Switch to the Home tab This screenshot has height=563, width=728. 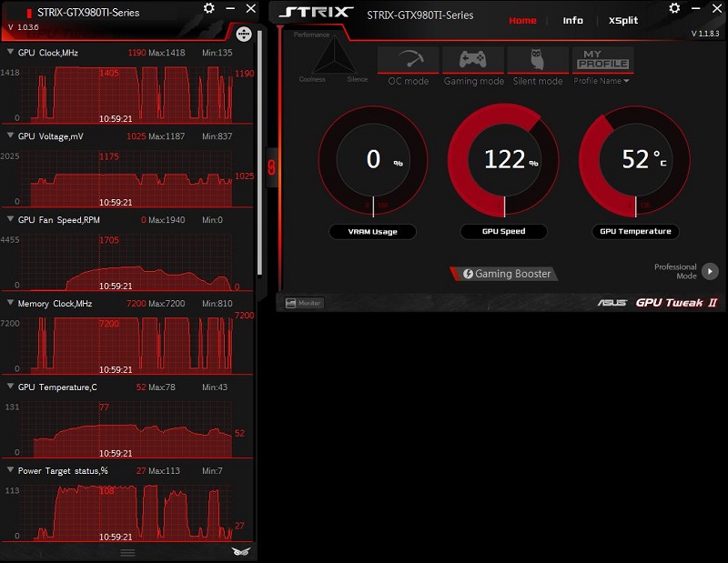tap(522, 20)
